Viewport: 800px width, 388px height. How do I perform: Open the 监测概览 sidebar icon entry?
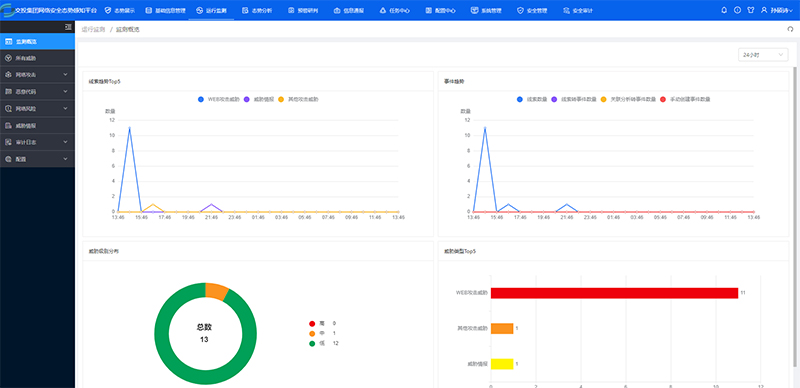click(x=9, y=41)
